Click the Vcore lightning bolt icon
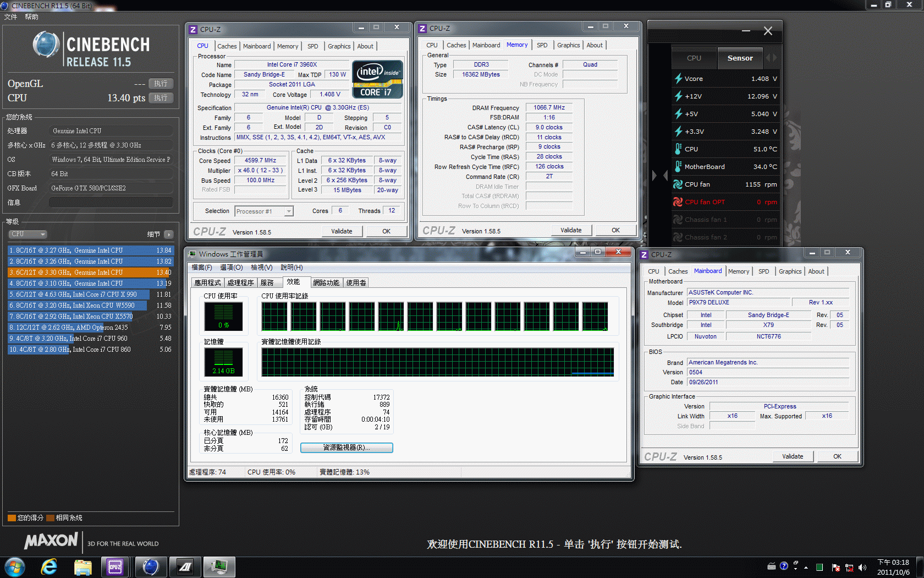The width and height of the screenshot is (924, 578). pos(678,79)
